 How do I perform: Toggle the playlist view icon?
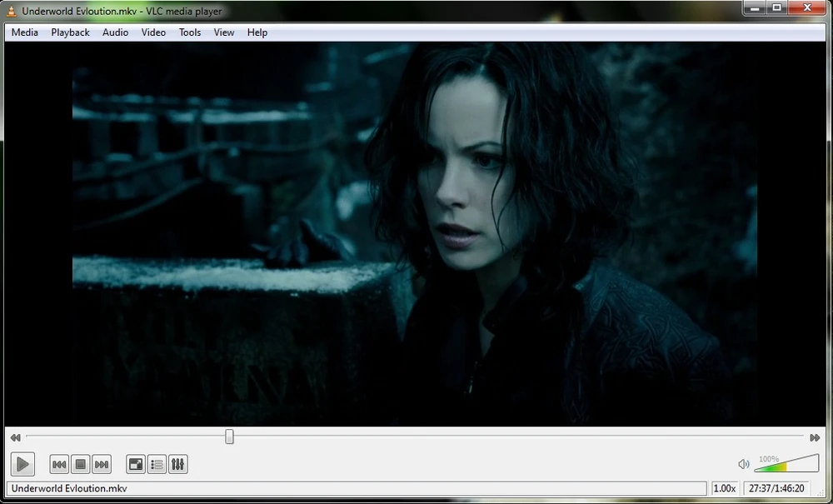pos(157,464)
